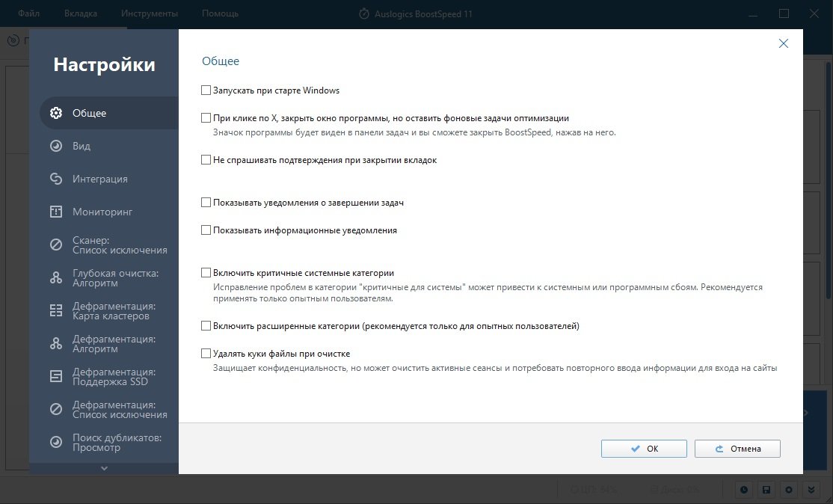Click the gear icon next to Общее
Image resolution: width=833 pixels, height=504 pixels.
click(56, 113)
